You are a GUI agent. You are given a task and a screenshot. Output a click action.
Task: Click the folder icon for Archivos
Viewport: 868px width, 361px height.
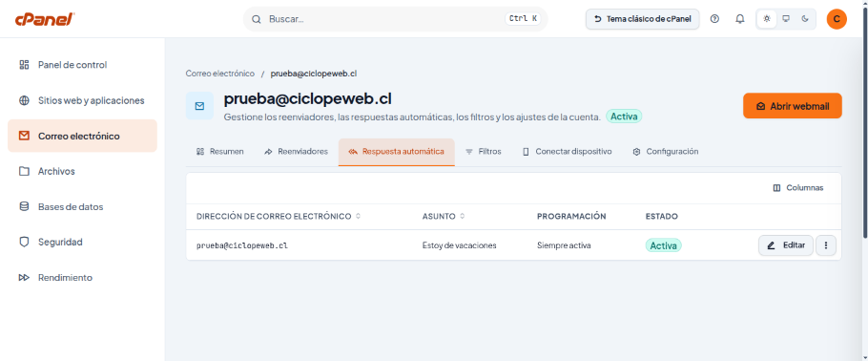(24, 171)
